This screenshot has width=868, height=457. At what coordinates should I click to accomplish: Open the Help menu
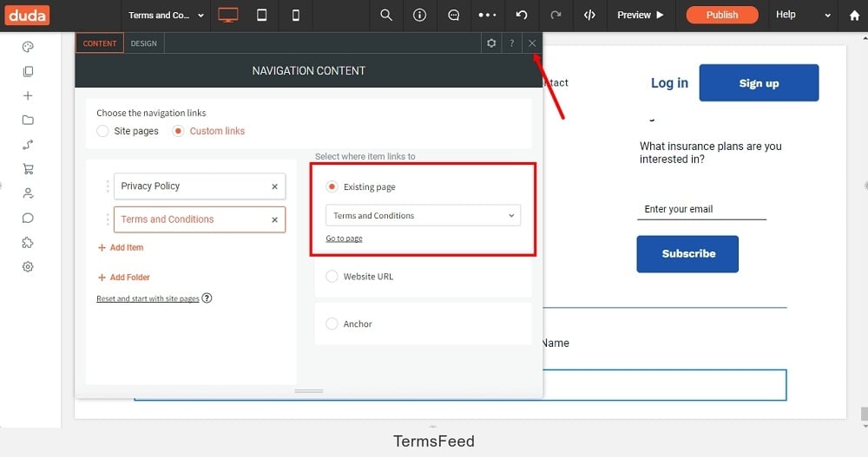click(x=803, y=15)
